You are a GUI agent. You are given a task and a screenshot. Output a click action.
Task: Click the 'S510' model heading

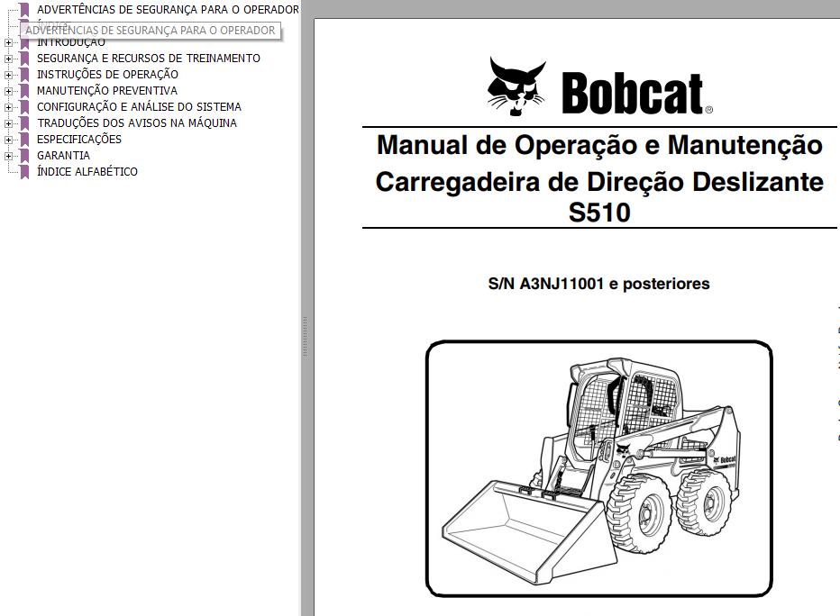[599, 213]
